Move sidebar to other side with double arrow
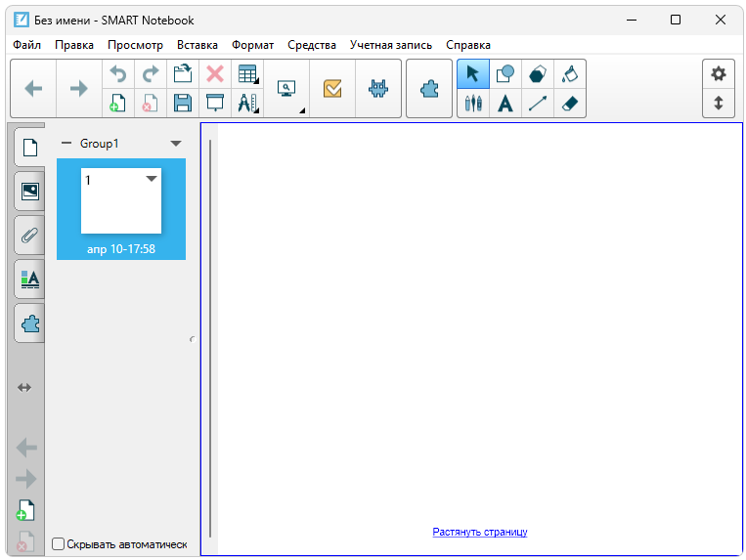Image resolution: width=746 pixels, height=560 pixels. pyautogui.click(x=24, y=388)
